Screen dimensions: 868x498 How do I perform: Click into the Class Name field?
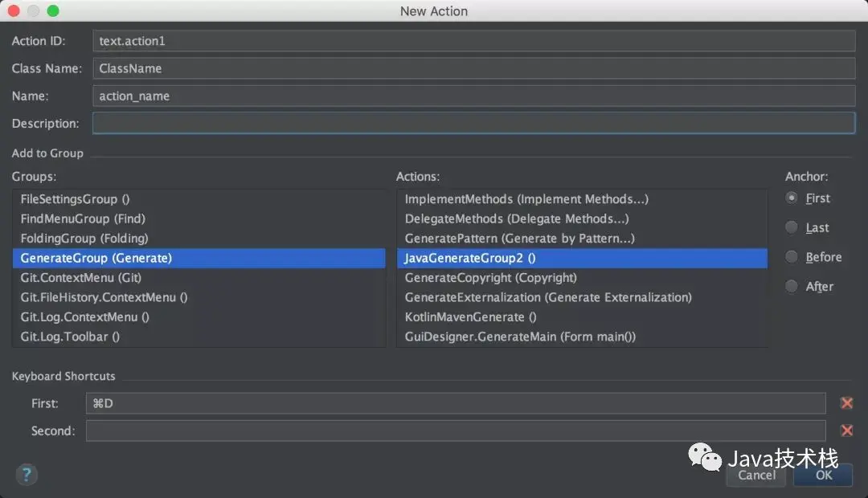tap(473, 68)
